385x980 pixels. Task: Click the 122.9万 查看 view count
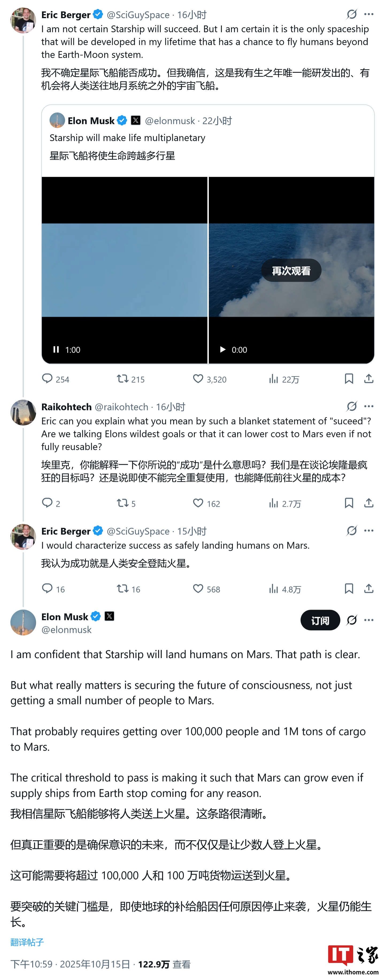point(164,964)
